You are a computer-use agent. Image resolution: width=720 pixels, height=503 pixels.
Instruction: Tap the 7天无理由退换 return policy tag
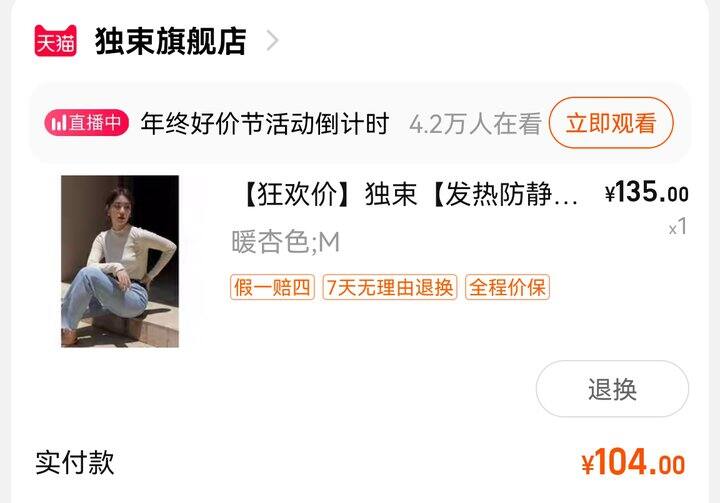(390, 287)
